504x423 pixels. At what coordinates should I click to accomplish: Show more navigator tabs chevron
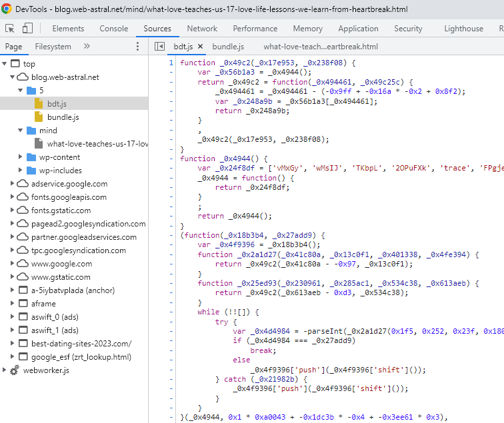(x=87, y=47)
